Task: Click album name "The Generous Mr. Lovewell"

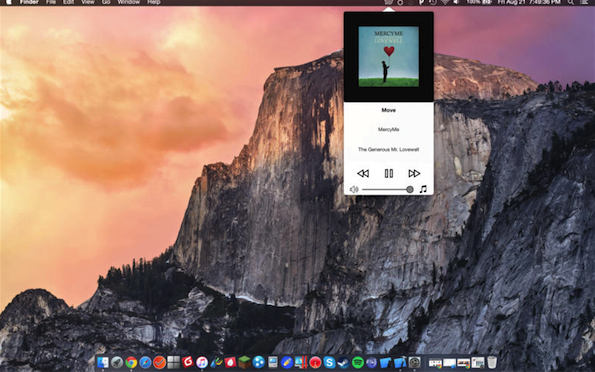Action: point(389,149)
